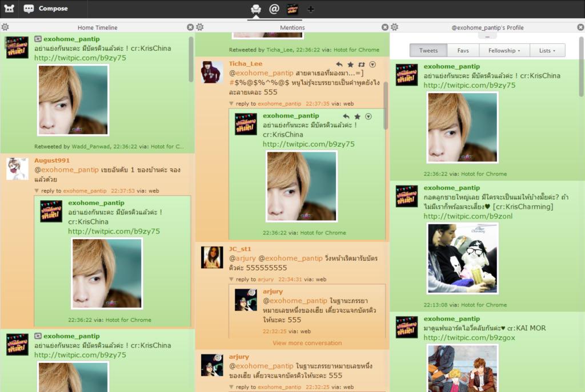585x392 pixels.
Task: Click JC_st1's avatar
Action: tap(212, 257)
